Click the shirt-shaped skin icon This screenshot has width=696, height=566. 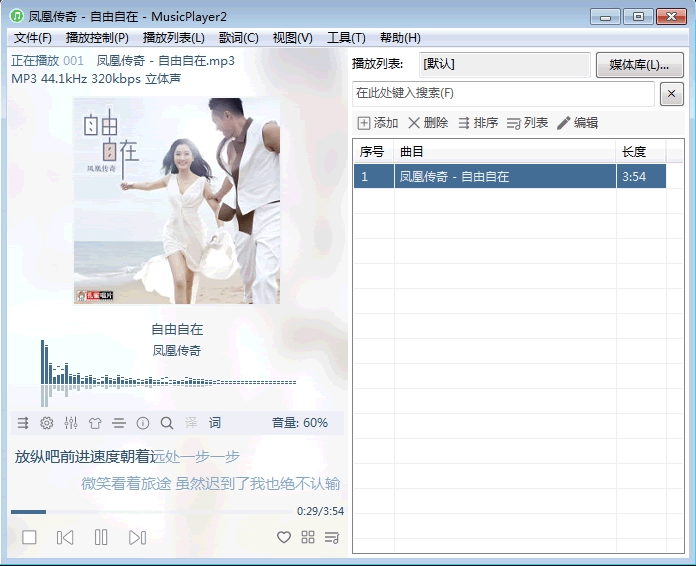click(x=95, y=423)
